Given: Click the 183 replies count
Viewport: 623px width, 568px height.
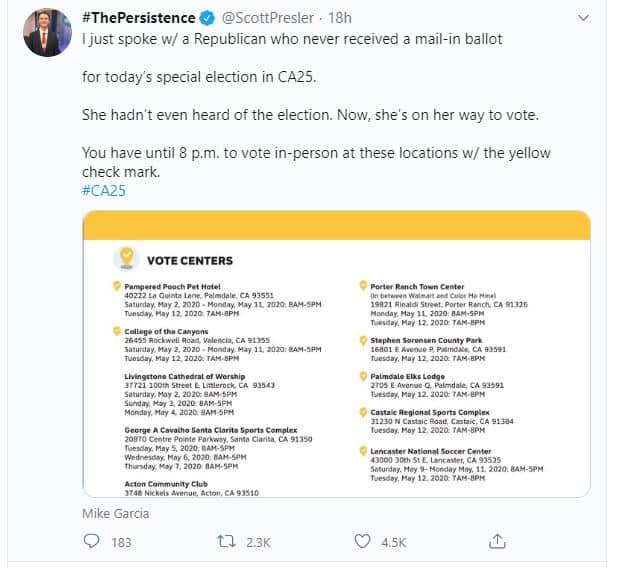Looking at the screenshot, I should point(122,542).
